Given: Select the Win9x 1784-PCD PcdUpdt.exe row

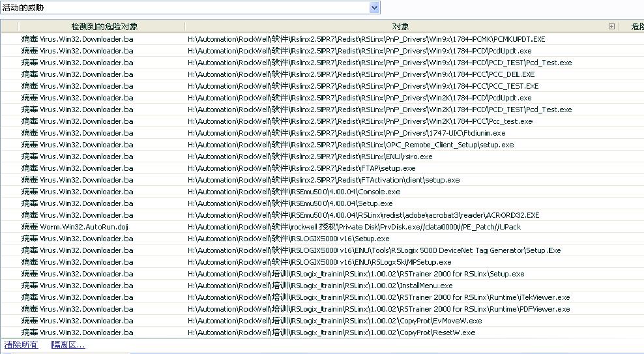Looking at the screenshot, I should point(322,51).
